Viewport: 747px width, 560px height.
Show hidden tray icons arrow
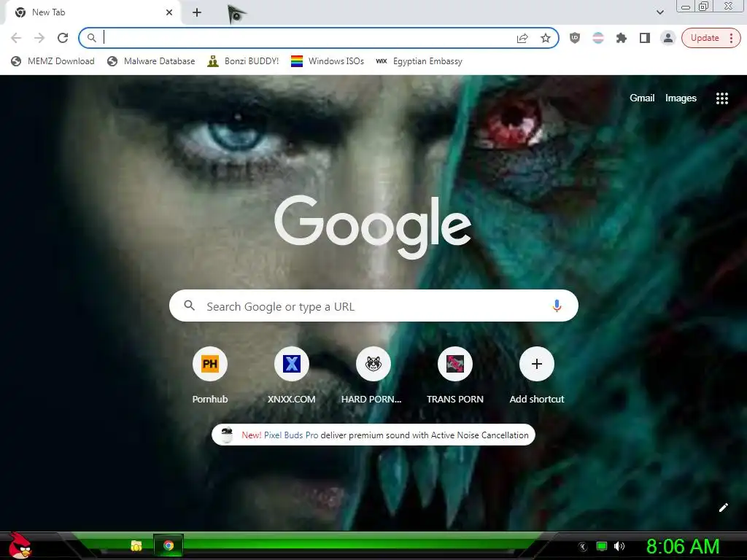583,547
